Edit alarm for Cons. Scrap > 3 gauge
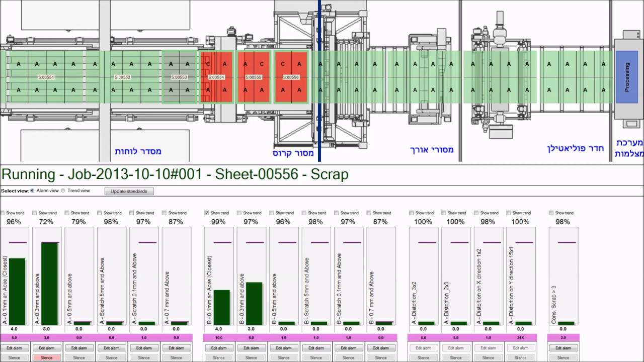The image size is (644, 362). (x=563, y=348)
